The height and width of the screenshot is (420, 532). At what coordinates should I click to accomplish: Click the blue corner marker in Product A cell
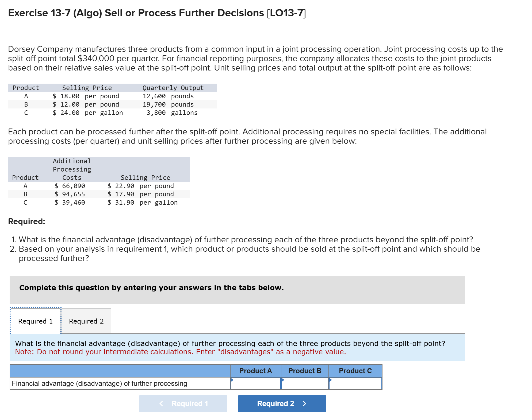(x=232, y=379)
